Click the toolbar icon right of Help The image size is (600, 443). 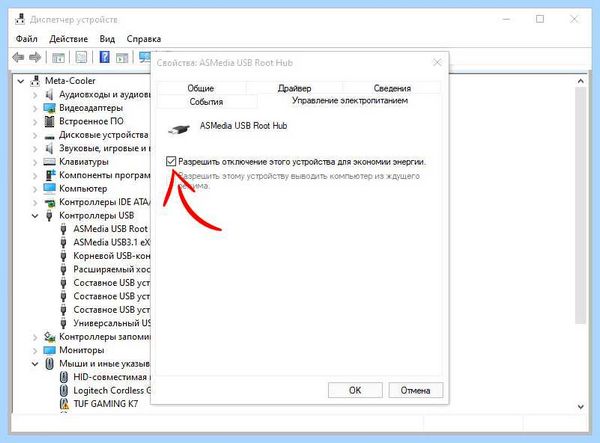(122, 57)
